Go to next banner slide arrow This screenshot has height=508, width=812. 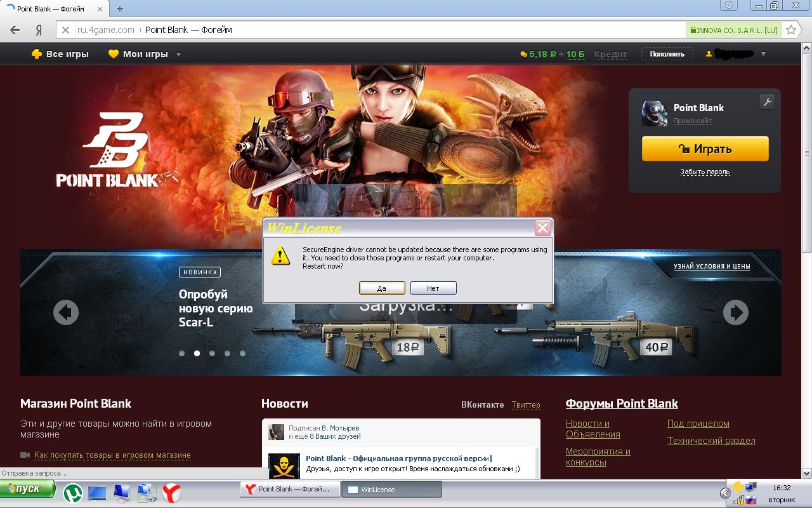(736, 312)
